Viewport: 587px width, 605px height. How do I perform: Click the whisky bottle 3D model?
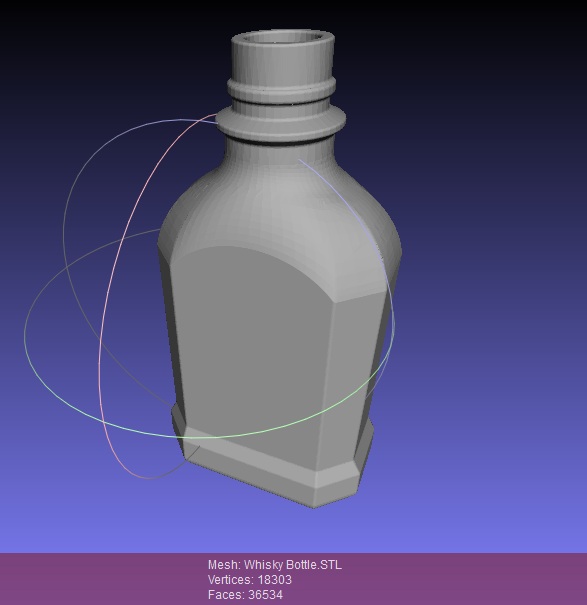pyautogui.click(x=279, y=268)
